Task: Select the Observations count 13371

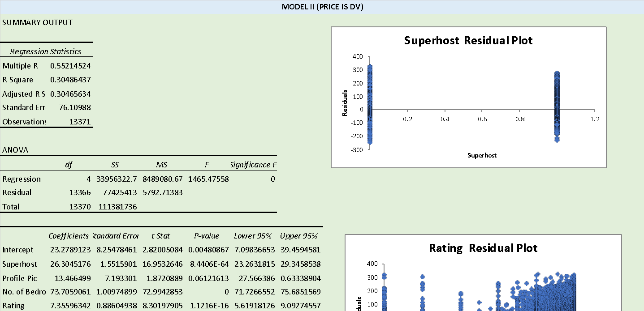Action: point(81,121)
